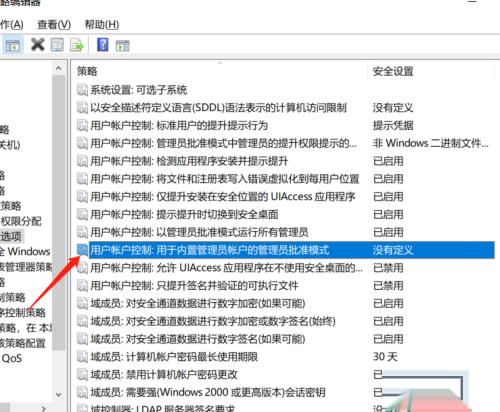Select the 选项 tree node
The height and width of the screenshot is (412, 500).
(11, 236)
